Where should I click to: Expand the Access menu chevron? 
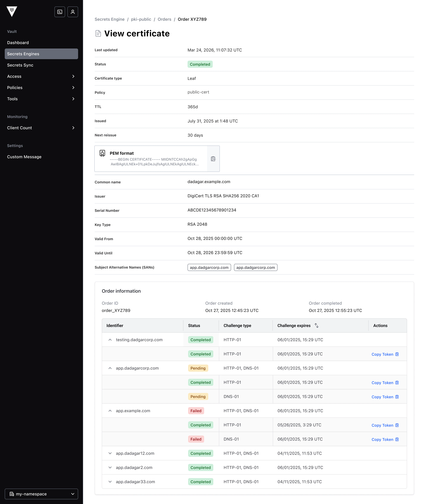tap(73, 76)
